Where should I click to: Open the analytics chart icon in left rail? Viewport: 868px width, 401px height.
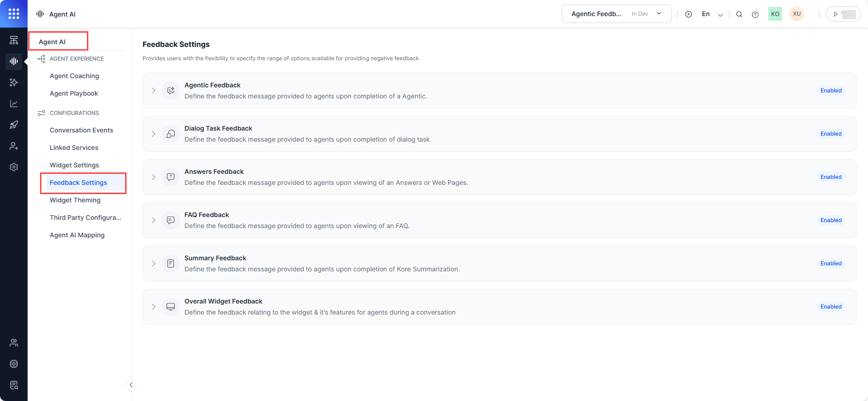tap(14, 103)
